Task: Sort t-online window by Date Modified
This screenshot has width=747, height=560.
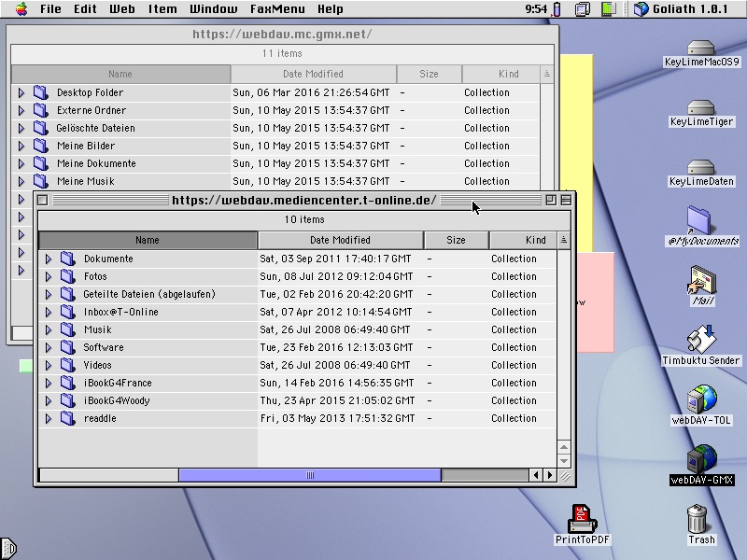Action: (x=340, y=240)
